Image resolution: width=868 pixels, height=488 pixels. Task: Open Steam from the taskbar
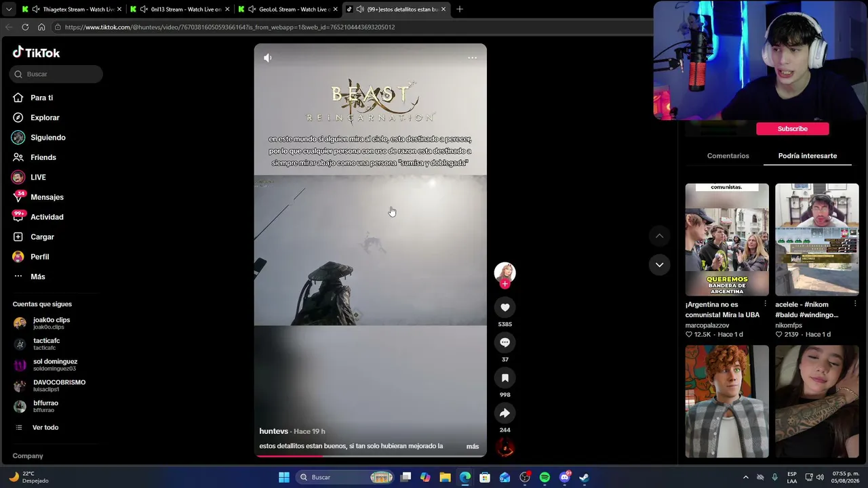pos(585,477)
